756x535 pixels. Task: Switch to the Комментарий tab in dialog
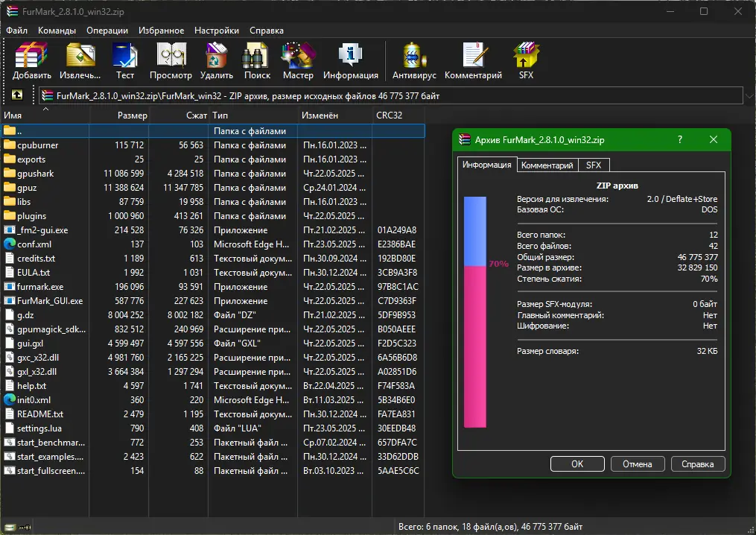tap(547, 165)
